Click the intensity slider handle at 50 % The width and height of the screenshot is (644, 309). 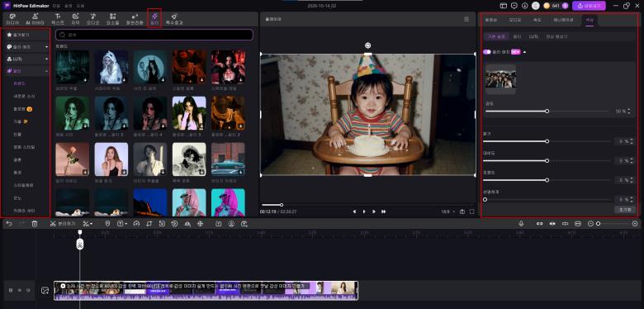(x=547, y=111)
